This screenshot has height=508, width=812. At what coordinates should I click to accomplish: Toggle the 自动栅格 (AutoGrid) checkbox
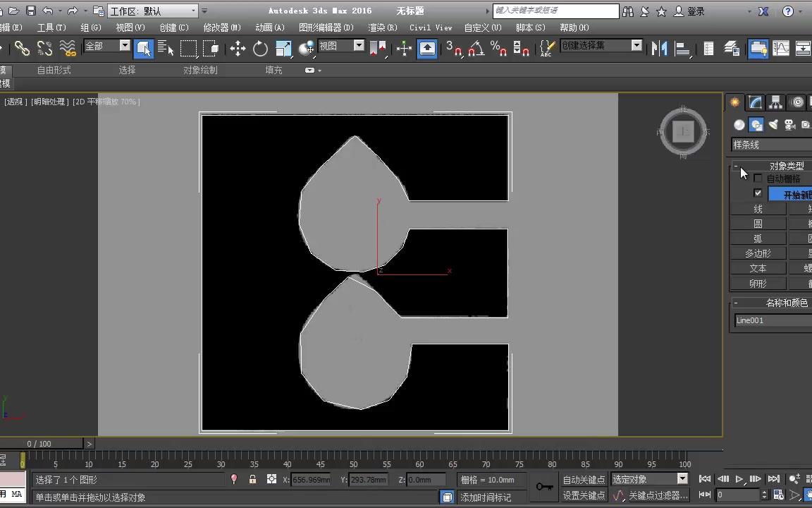pos(758,179)
